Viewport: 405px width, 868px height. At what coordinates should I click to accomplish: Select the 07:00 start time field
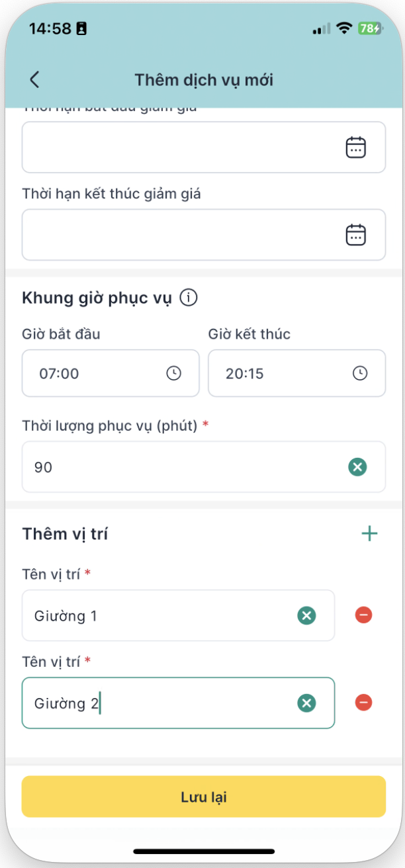click(93, 374)
